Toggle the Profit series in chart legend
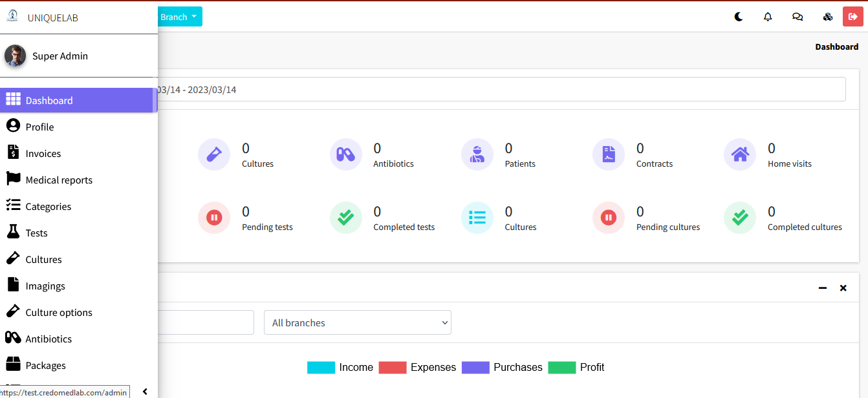 (x=592, y=367)
